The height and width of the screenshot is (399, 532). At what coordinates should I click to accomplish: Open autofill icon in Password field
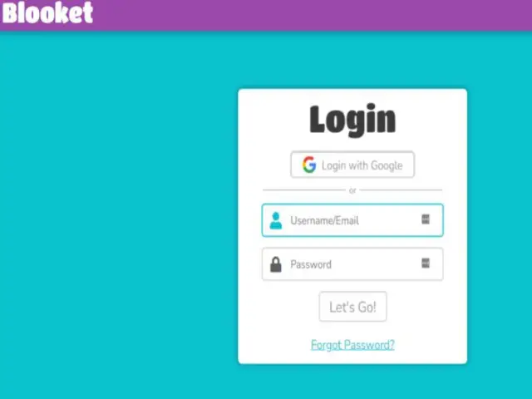426,263
